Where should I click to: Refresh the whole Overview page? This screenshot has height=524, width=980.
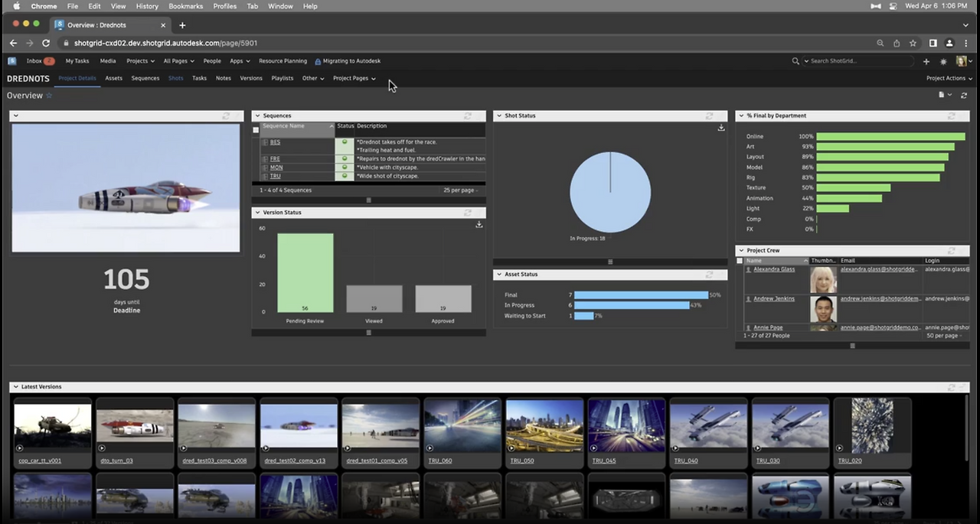click(963, 96)
